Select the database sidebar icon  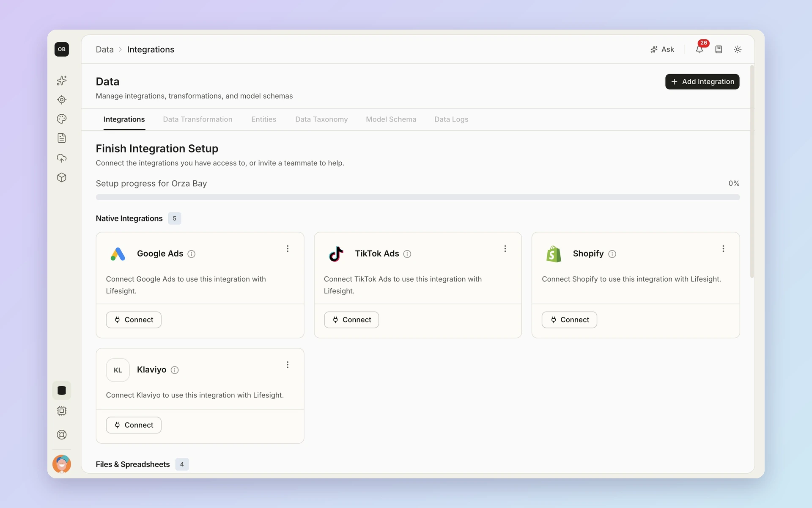click(x=62, y=390)
